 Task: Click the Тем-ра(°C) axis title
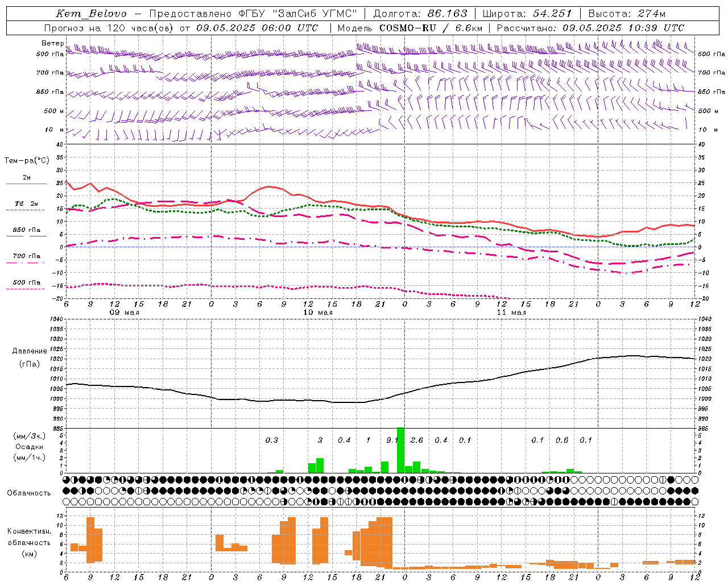tap(27, 161)
